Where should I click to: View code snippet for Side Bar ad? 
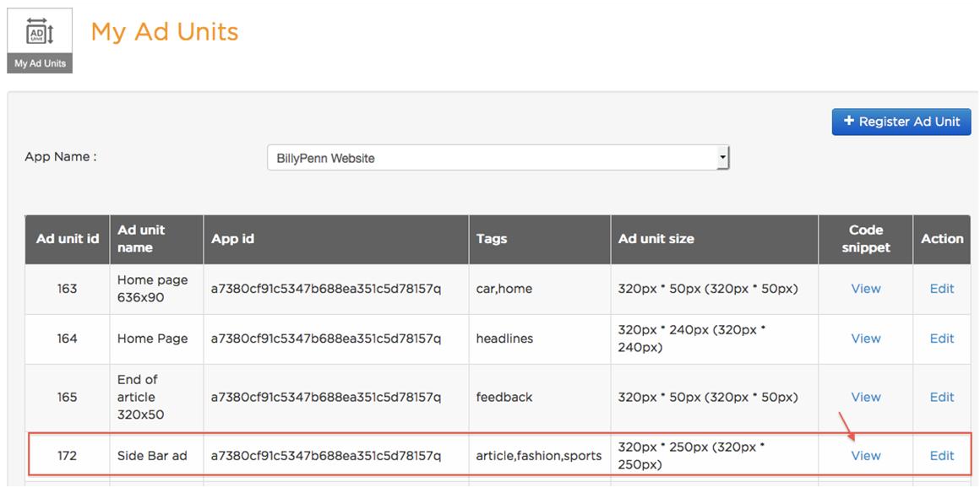click(x=866, y=456)
